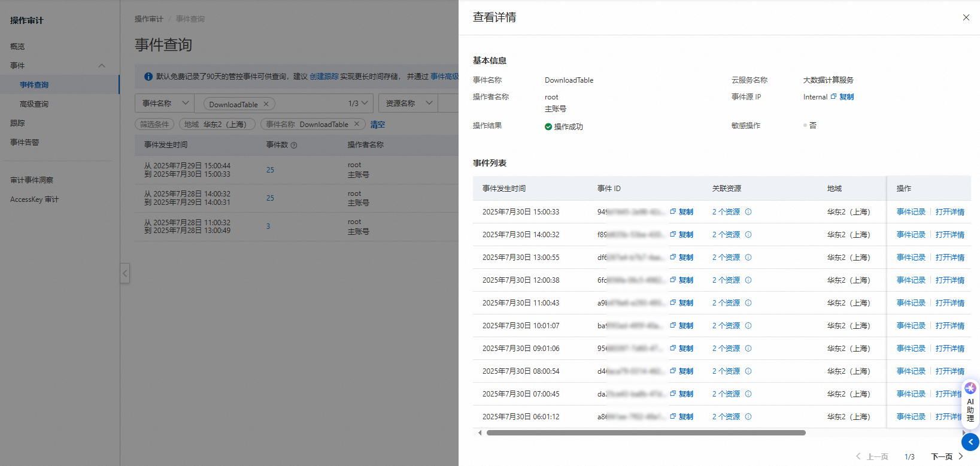
Task: Show resource info icon for 12:00:38 row
Action: pyautogui.click(x=748, y=280)
